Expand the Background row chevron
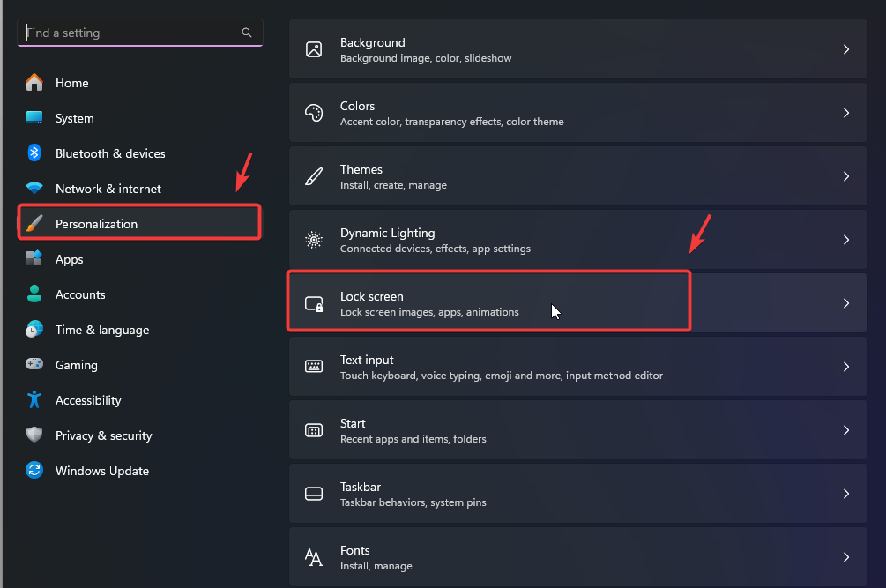 click(x=846, y=49)
